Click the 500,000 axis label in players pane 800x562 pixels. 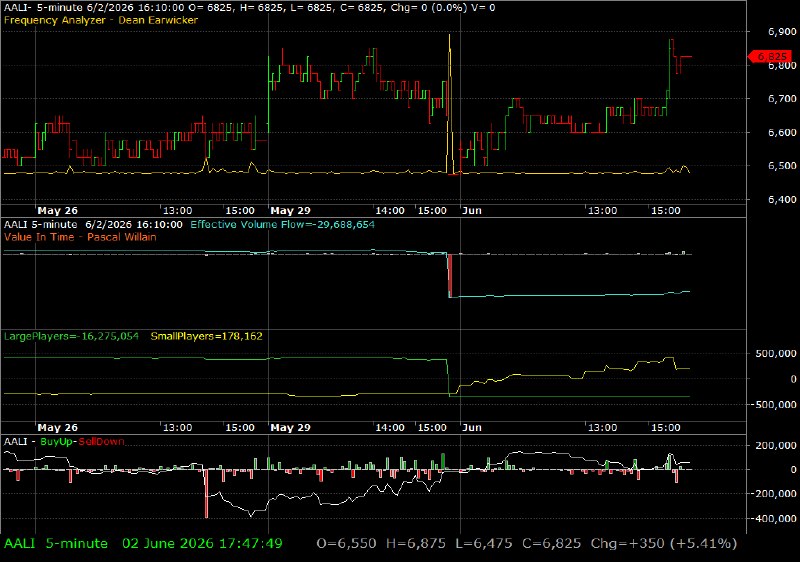[776, 354]
